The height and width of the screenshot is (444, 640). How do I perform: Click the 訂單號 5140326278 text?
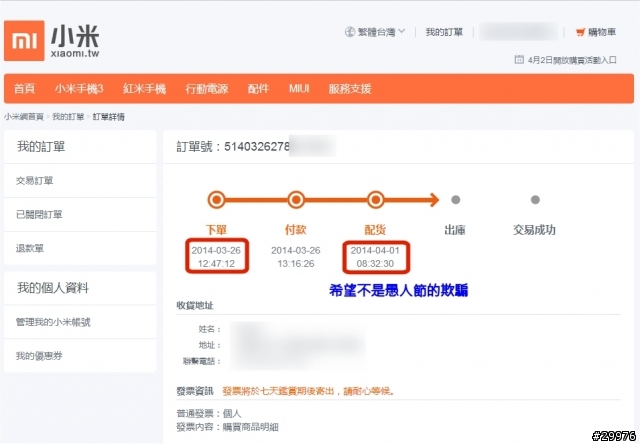(233, 147)
